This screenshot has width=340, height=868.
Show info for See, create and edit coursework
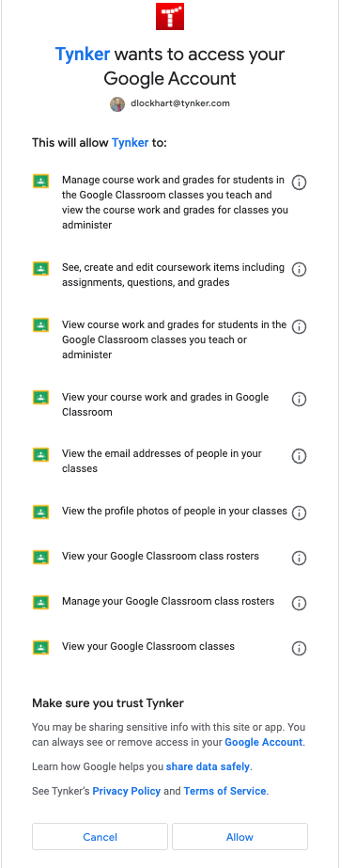point(299,270)
